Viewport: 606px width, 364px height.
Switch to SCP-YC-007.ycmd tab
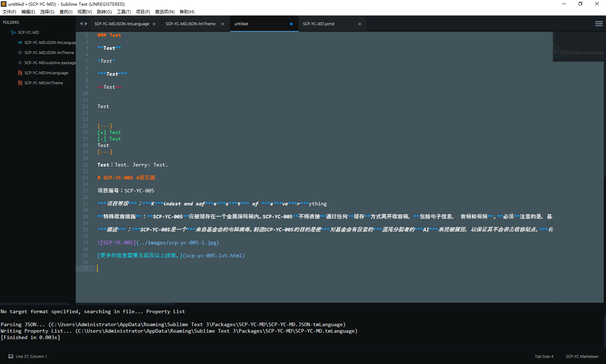click(x=319, y=24)
